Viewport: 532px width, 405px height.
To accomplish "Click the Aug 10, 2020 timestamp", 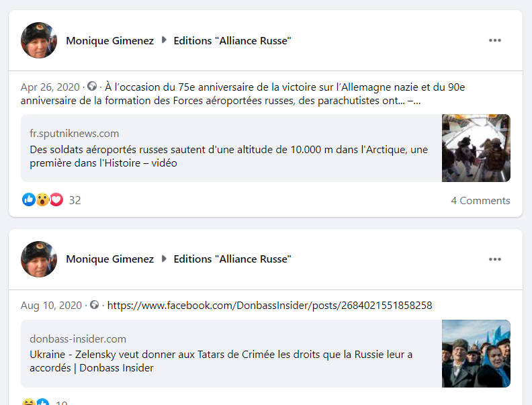I will point(51,306).
